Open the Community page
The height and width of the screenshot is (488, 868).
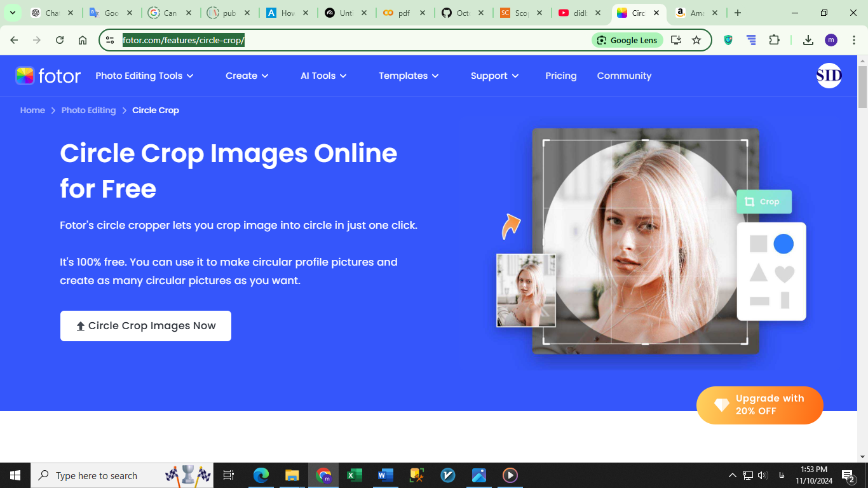[624, 76]
